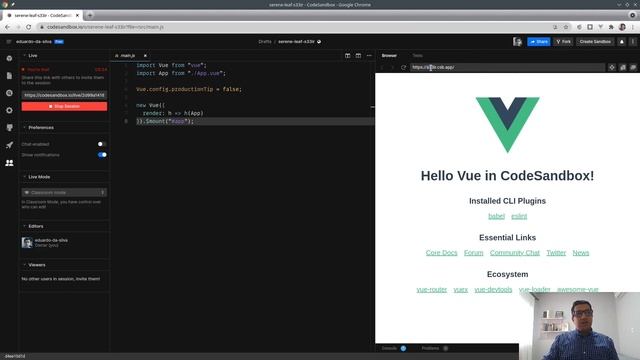640x360 pixels.
Task: Open the CodeSandbox hamburger menu
Action: [x=9, y=42]
